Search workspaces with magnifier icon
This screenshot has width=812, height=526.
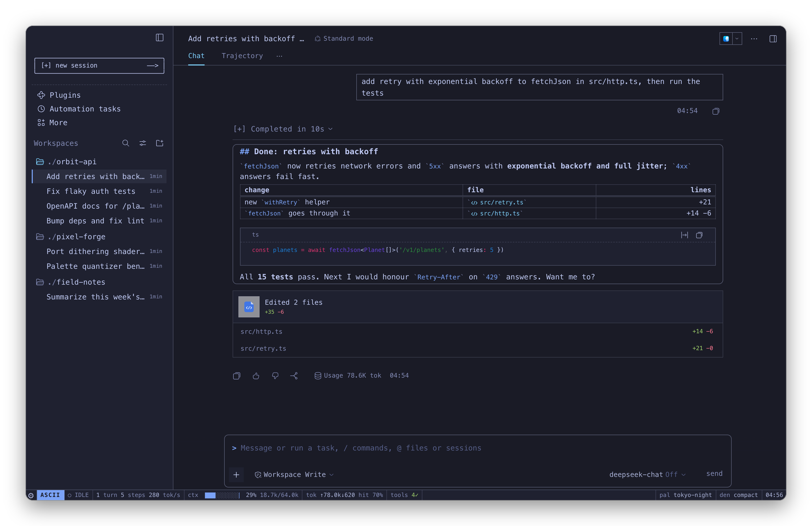tap(126, 143)
